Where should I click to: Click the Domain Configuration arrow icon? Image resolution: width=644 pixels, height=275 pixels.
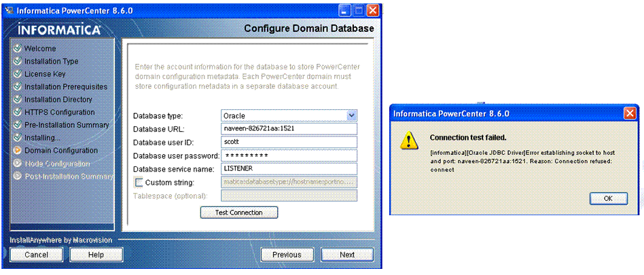pyautogui.click(x=17, y=150)
